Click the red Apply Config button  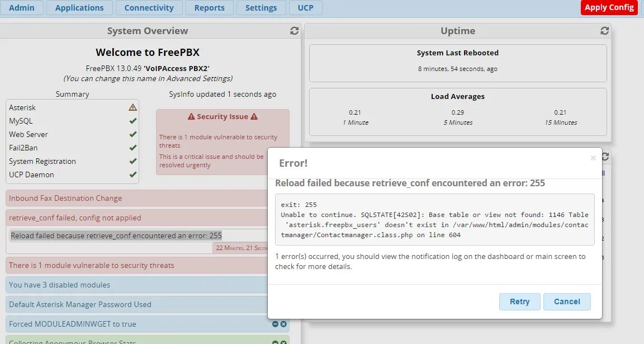609,7
